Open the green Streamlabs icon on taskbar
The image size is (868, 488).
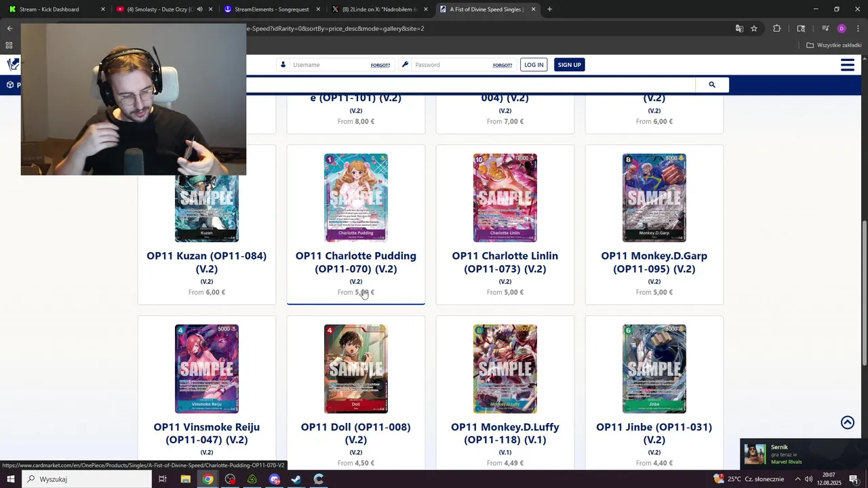click(x=252, y=479)
